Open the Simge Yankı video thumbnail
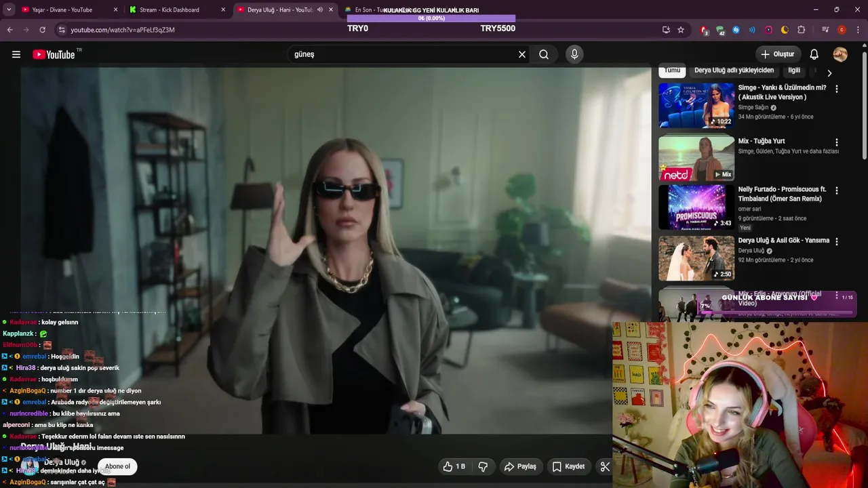Viewport: 868px width, 488px height. point(696,105)
